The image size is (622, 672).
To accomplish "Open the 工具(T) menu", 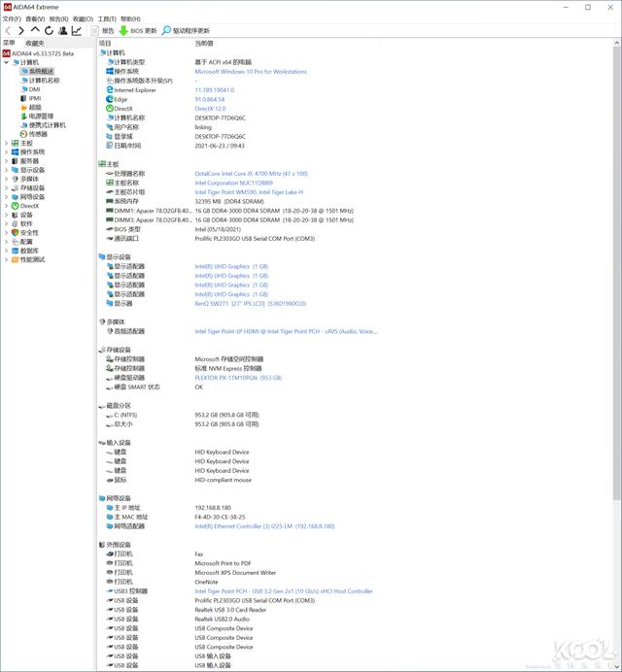I will coord(107,18).
